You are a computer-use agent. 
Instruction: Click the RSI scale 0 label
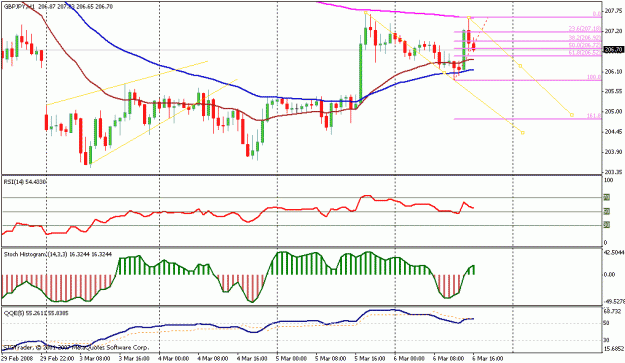(x=606, y=243)
